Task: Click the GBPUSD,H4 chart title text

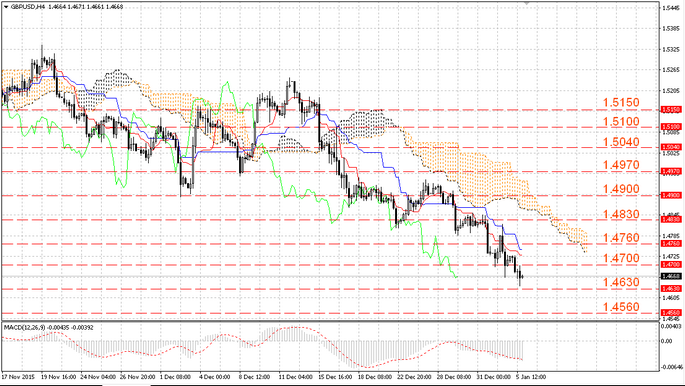Action: [25, 7]
